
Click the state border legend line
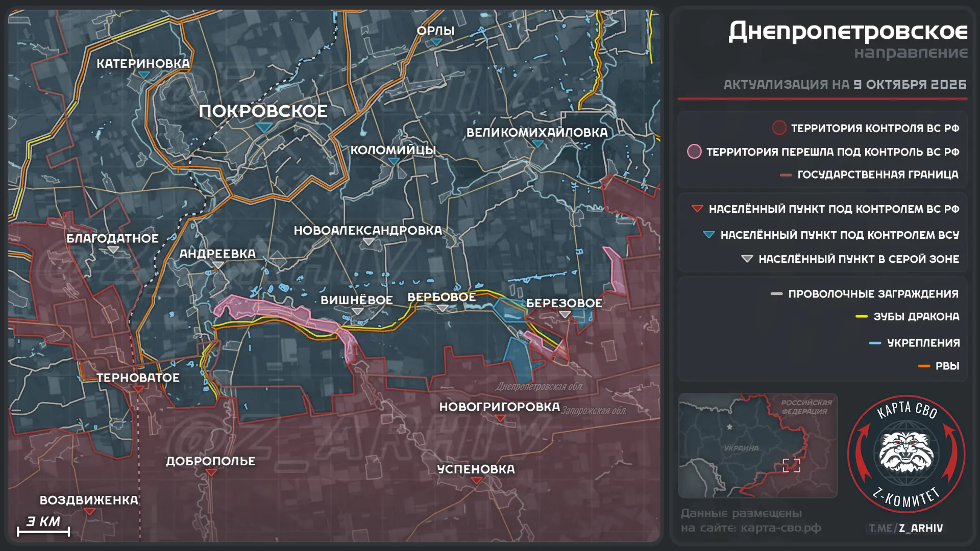(786, 174)
